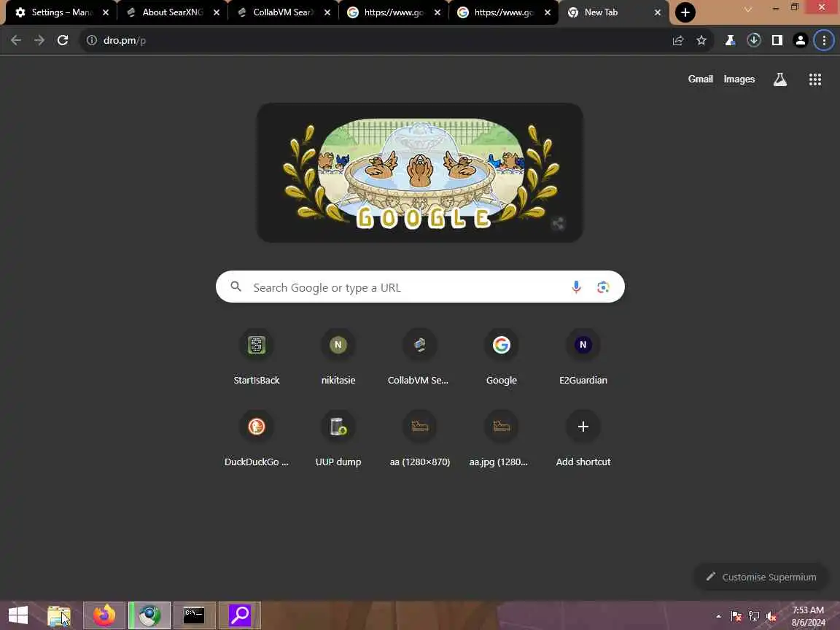840x630 pixels.
Task: Open the Gmail link
Action: (700, 79)
